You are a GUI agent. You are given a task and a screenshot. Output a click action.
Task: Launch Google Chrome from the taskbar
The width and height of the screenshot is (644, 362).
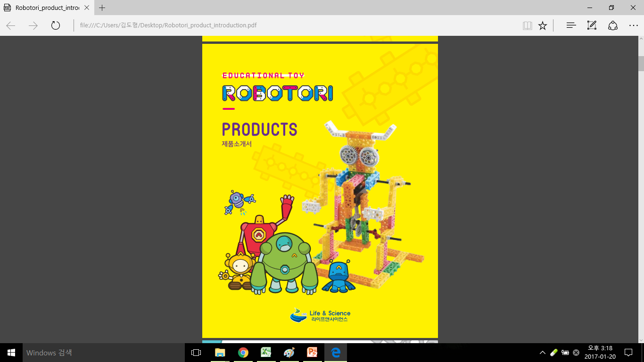click(x=243, y=353)
